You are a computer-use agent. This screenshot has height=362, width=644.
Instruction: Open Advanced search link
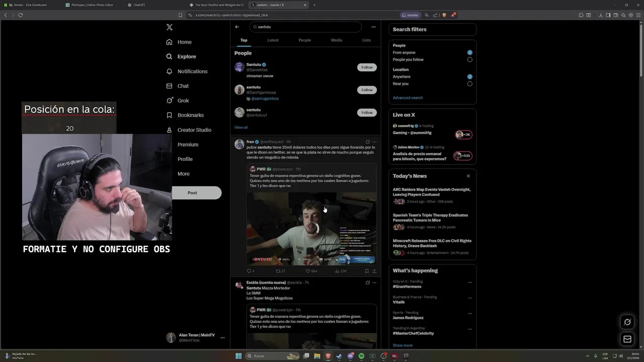pyautogui.click(x=408, y=98)
